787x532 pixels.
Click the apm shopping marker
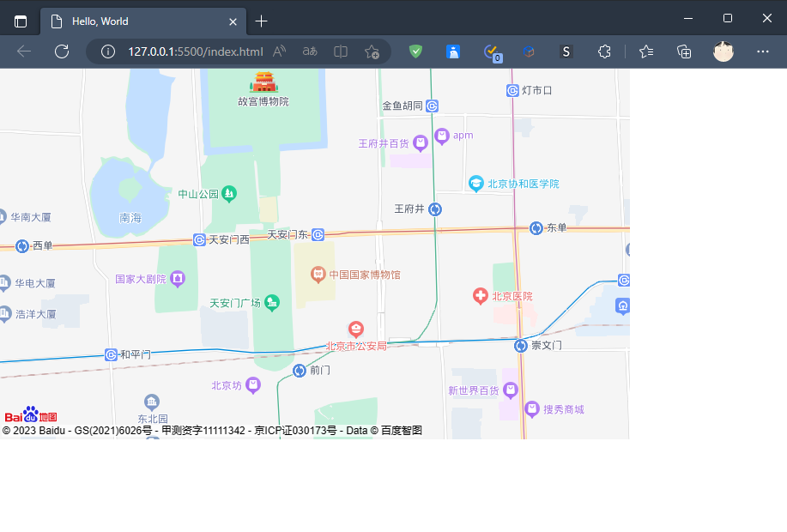coord(442,136)
